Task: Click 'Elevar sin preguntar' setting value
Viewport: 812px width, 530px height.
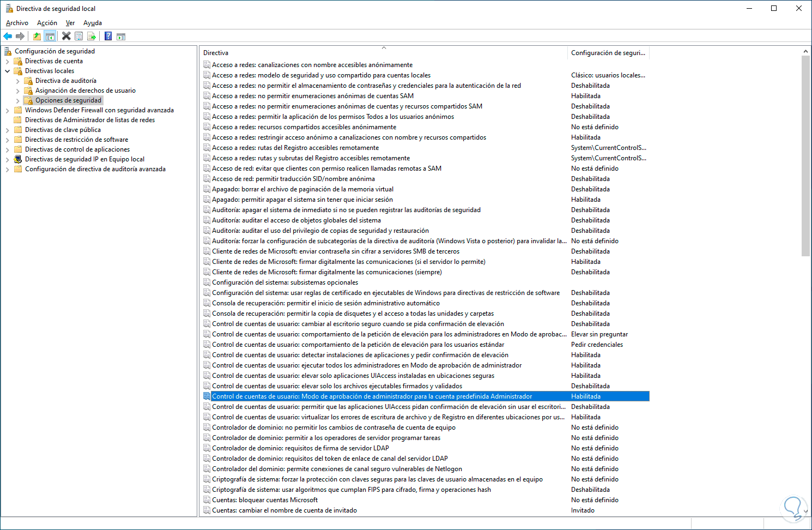Action: click(599, 334)
